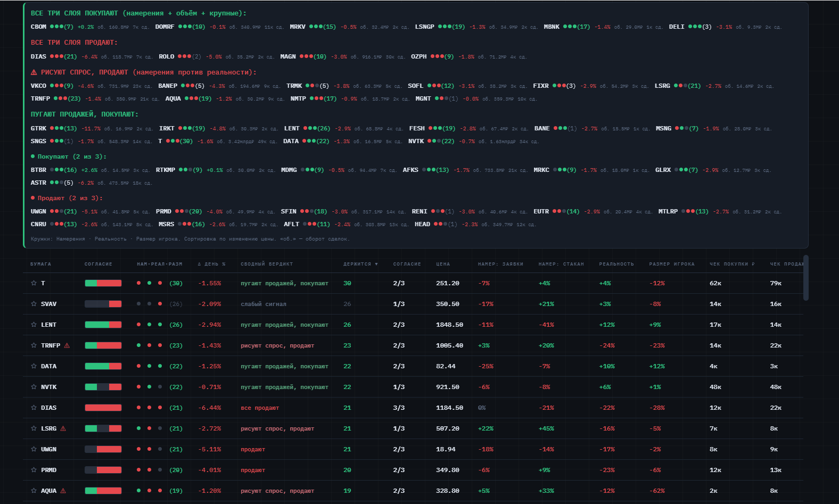Click the RTKMP ticker
This screenshot has height=504, width=839.
click(x=166, y=170)
